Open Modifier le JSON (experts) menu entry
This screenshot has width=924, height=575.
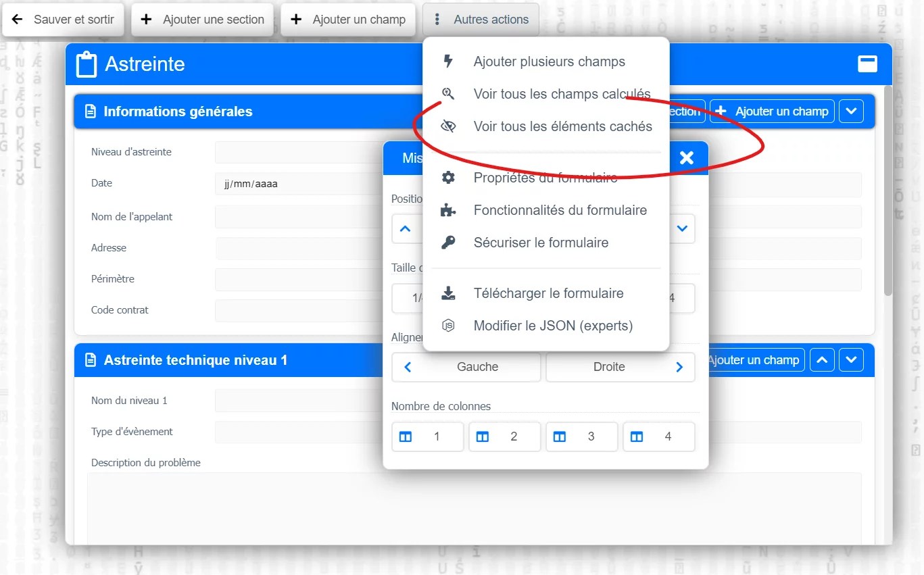tap(553, 326)
